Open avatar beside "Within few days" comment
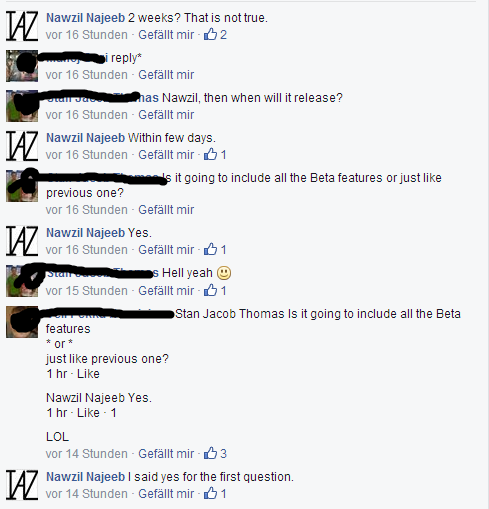 (x=22, y=146)
